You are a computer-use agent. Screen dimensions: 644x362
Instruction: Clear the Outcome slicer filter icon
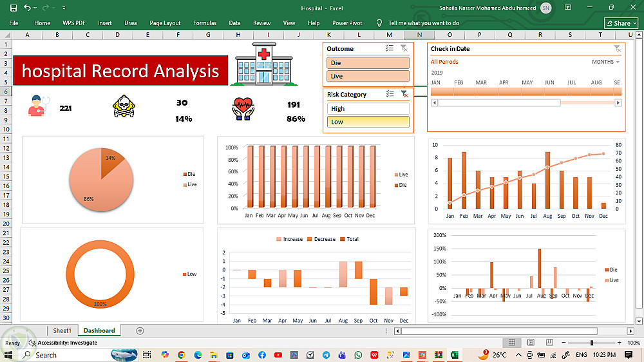404,48
